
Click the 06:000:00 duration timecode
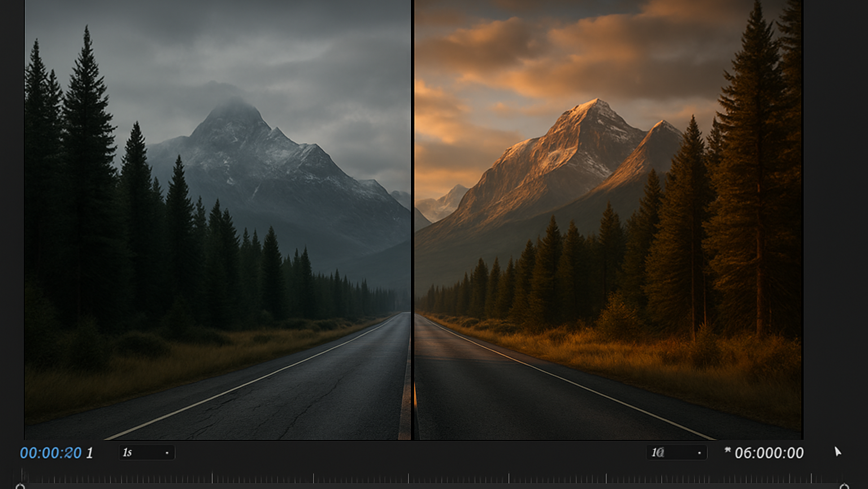pos(769,453)
